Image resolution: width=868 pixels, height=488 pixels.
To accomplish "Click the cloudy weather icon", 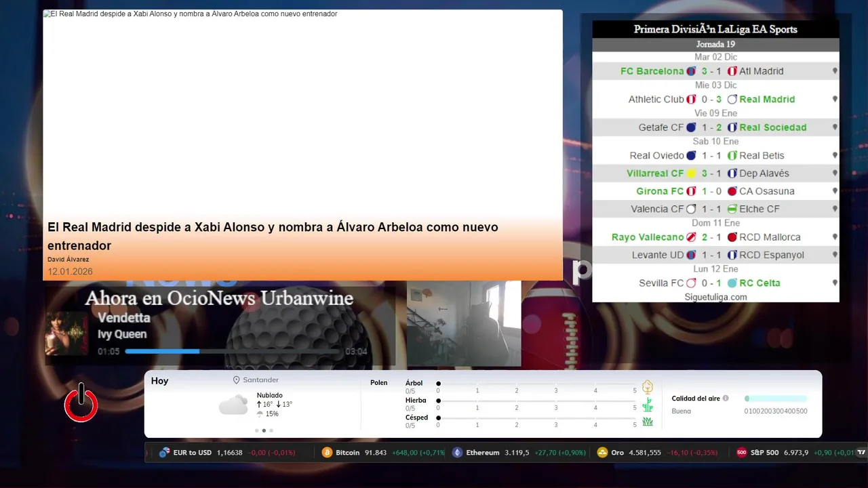I will coord(233,405).
